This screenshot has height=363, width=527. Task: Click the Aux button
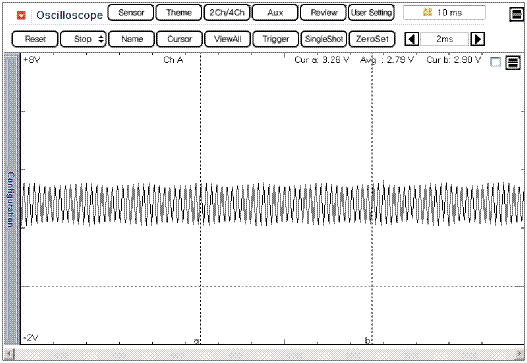(x=275, y=13)
